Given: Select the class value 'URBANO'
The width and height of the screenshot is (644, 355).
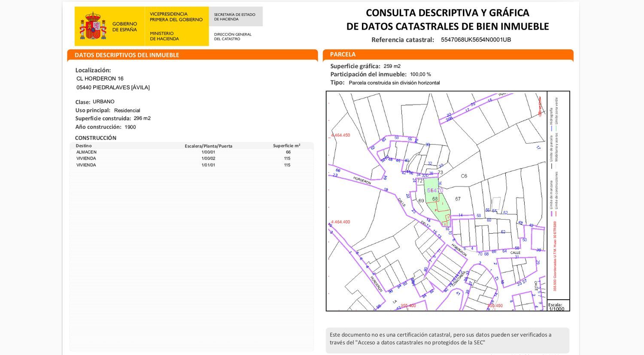Looking at the screenshot, I should [x=103, y=102].
